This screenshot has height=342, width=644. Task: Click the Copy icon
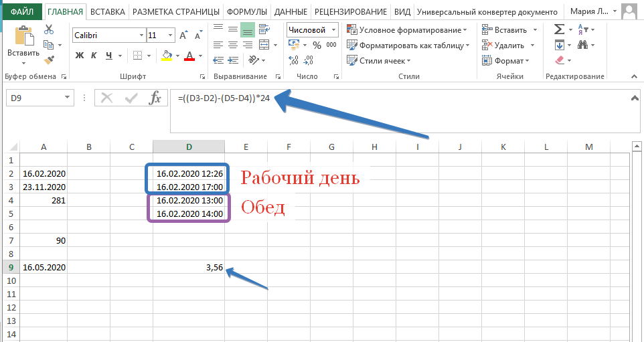(48, 45)
